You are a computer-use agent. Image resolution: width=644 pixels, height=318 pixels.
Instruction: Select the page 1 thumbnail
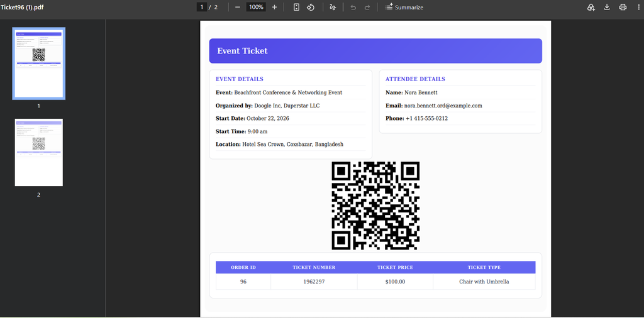click(x=38, y=63)
